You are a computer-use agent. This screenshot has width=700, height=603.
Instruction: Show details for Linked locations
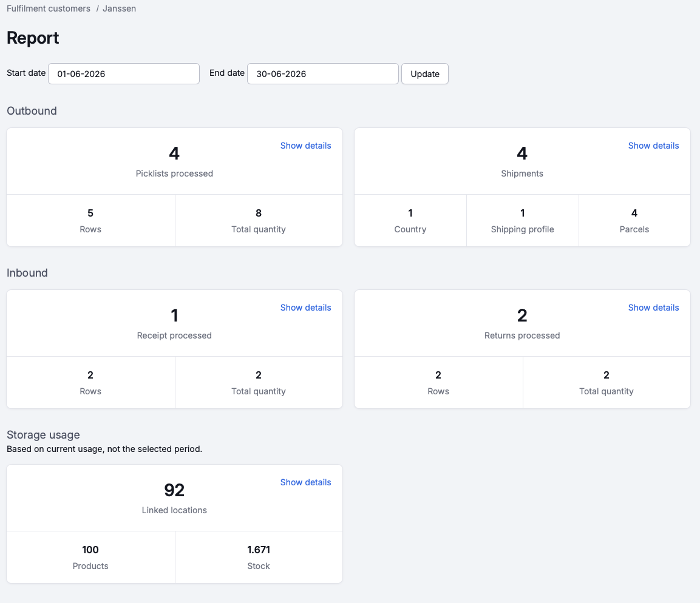306,482
